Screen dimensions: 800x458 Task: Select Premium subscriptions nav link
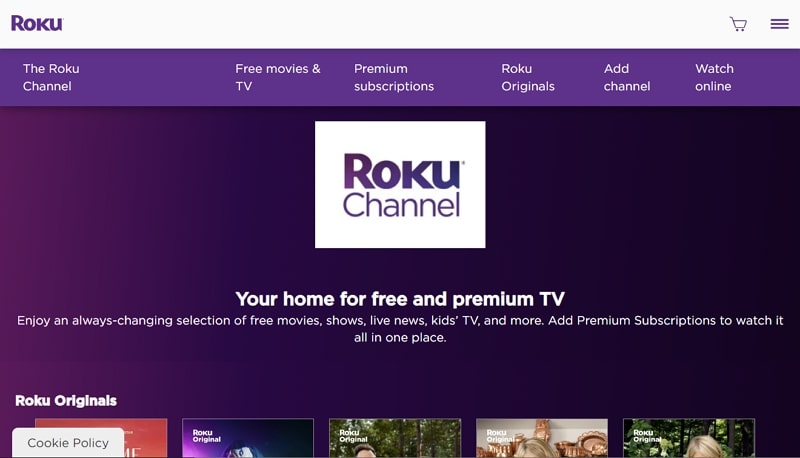pos(394,78)
